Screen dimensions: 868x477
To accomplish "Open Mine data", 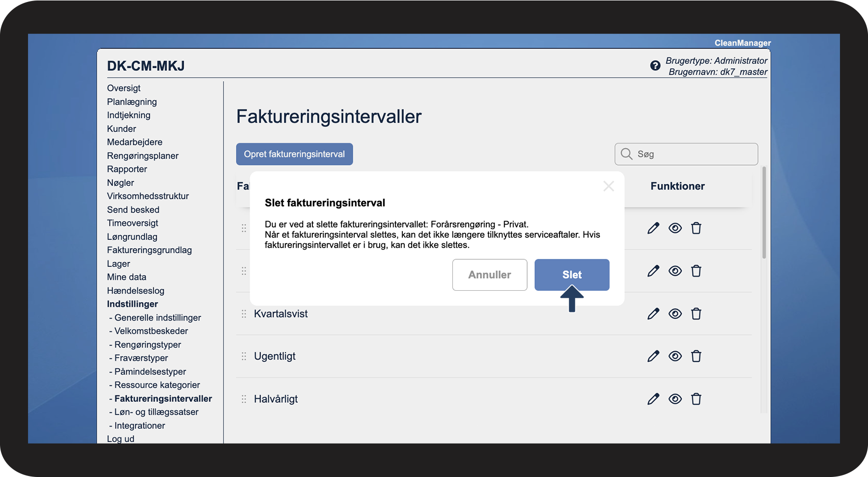I will (127, 277).
